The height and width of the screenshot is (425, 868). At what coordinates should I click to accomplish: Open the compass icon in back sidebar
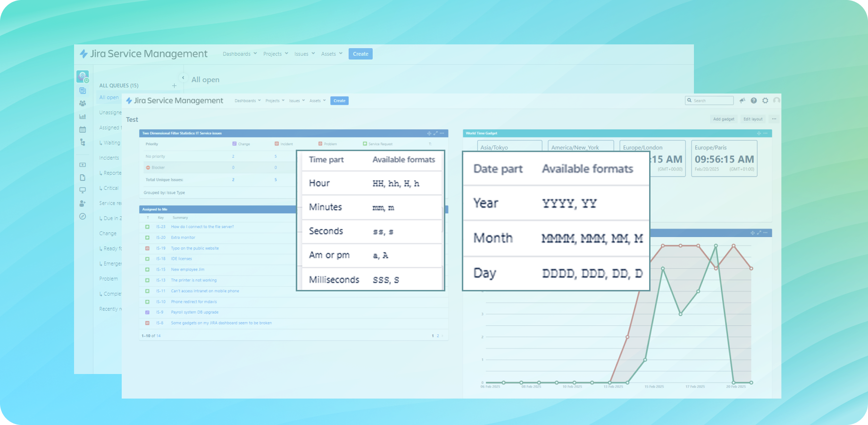[x=83, y=216]
